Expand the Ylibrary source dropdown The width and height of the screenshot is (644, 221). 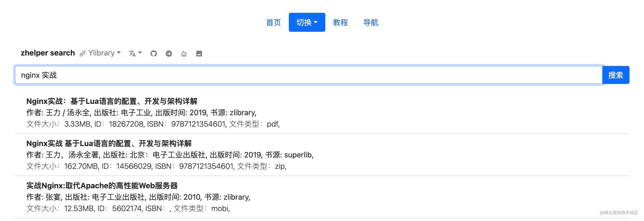(119, 53)
